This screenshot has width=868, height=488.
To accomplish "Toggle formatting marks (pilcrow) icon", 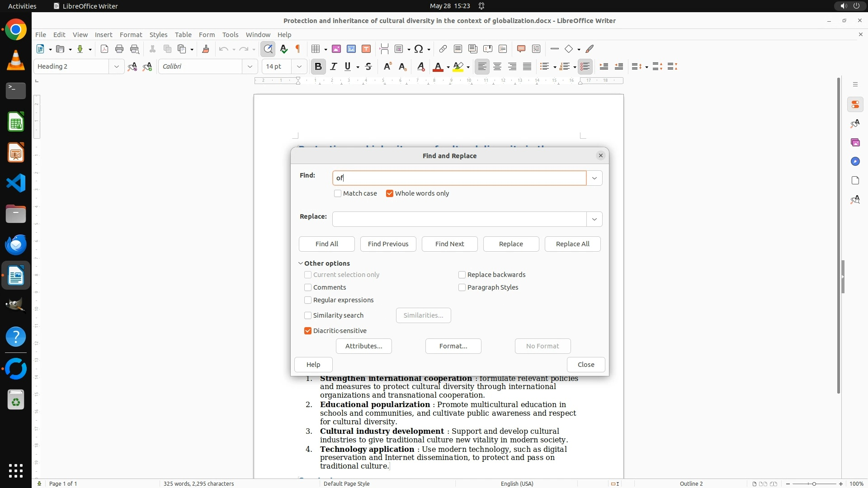I will (298, 49).
